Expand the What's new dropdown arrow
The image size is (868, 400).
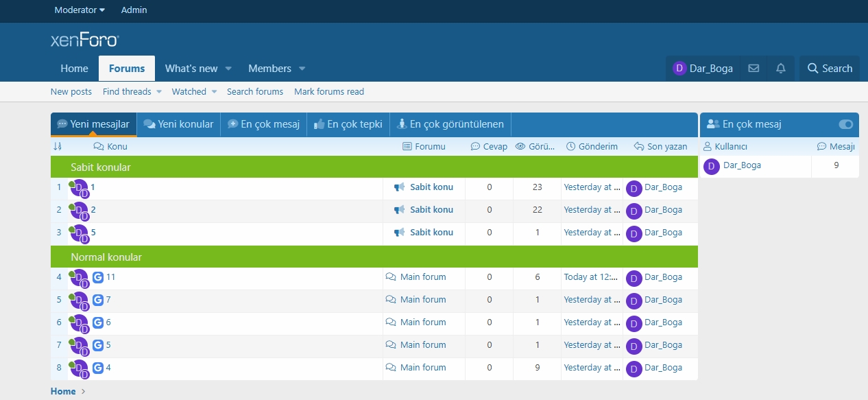(x=228, y=69)
